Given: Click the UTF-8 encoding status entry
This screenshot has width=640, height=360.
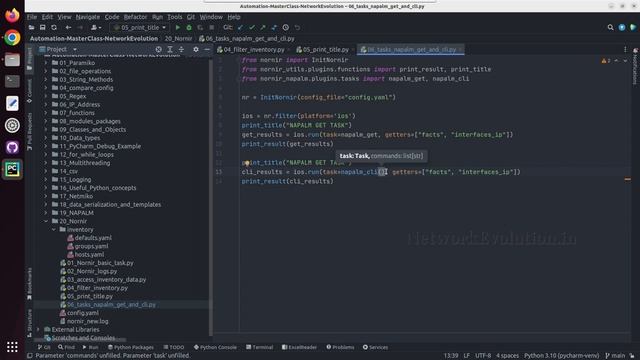Looking at the screenshot, I should pyautogui.click(x=483, y=356).
